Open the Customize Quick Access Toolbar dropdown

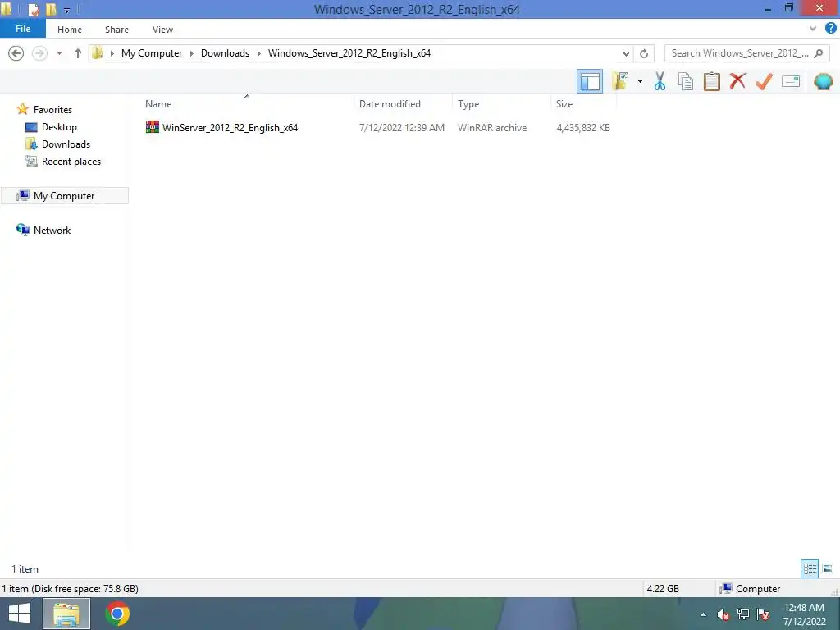pos(66,10)
